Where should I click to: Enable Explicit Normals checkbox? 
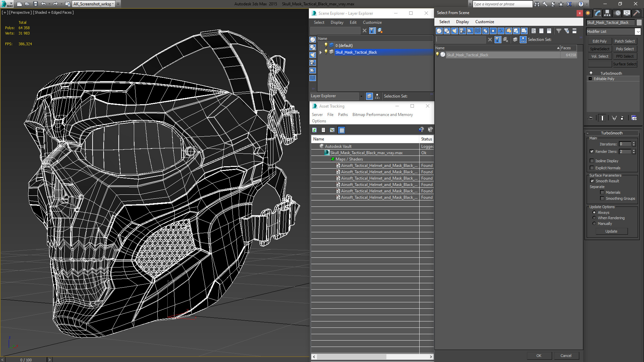coord(592,168)
